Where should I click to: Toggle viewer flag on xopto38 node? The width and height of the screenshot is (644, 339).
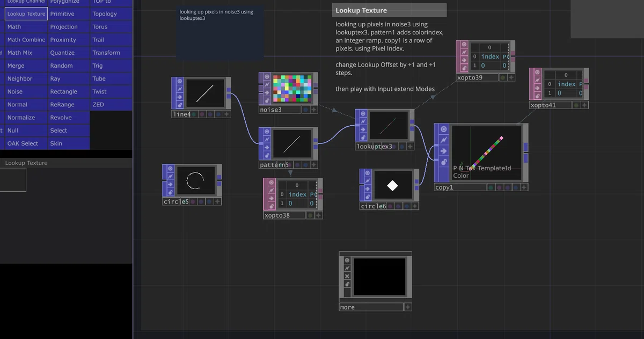pos(272,183)
